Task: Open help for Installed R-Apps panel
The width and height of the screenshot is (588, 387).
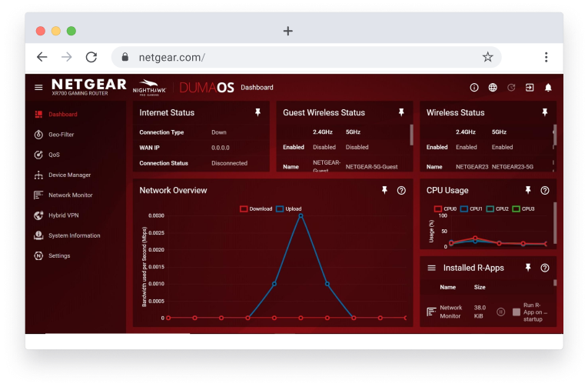Action: click(x=545, y=268)
